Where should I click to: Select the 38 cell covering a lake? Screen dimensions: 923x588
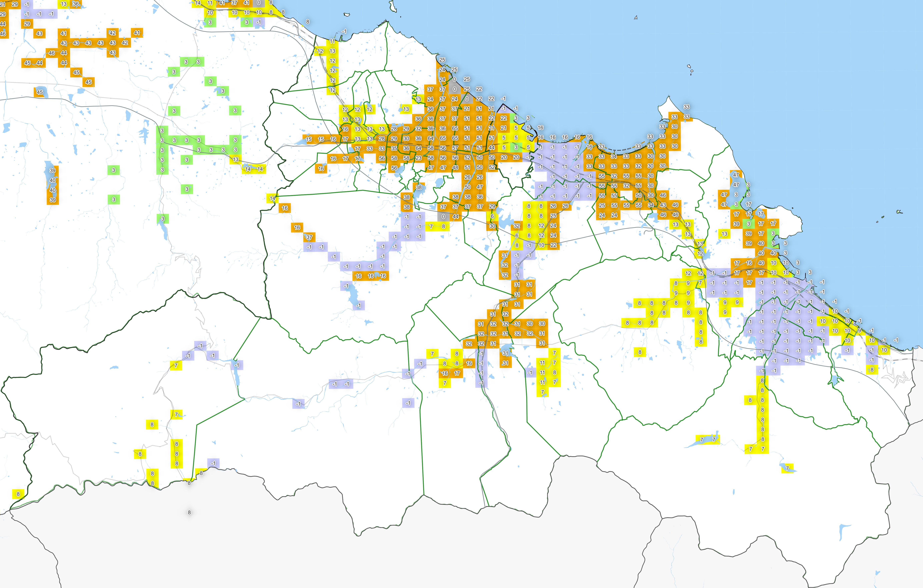tap(419, 187)
